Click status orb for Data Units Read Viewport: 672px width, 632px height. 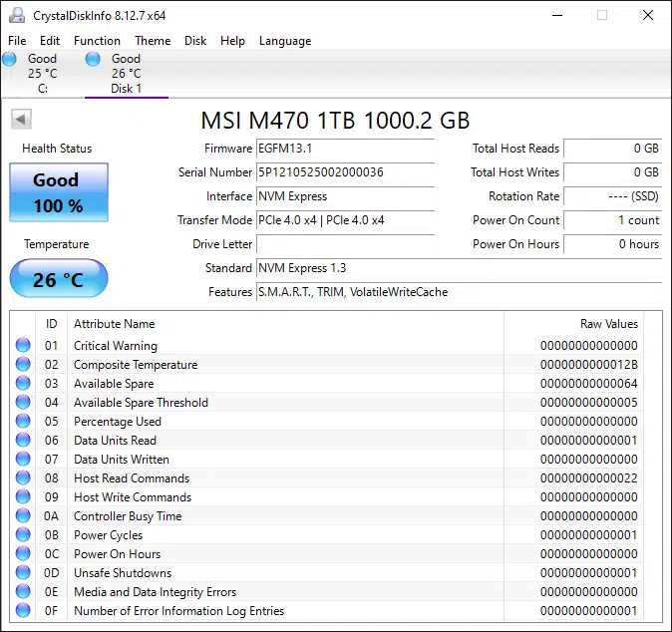[23, 440]
